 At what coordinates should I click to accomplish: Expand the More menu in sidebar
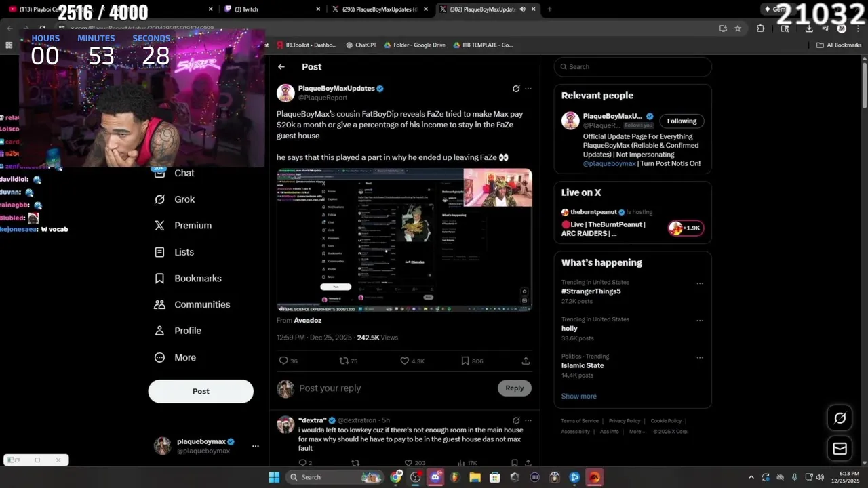coord(175,357)
